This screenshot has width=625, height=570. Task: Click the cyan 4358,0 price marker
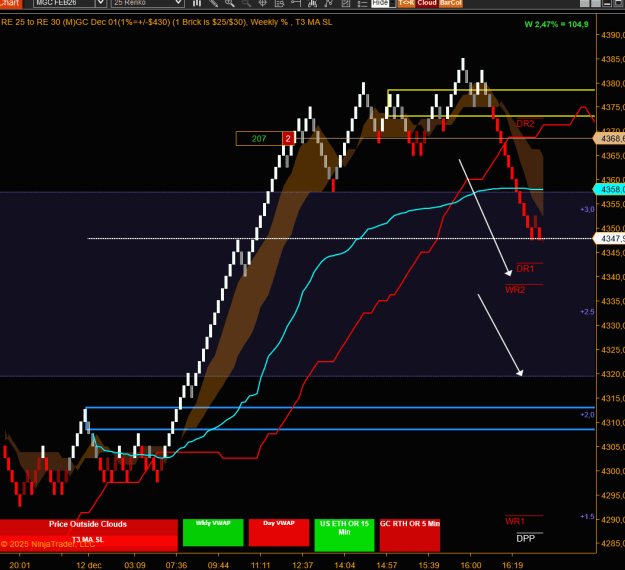pyautogui.click(x=609, y=189)
